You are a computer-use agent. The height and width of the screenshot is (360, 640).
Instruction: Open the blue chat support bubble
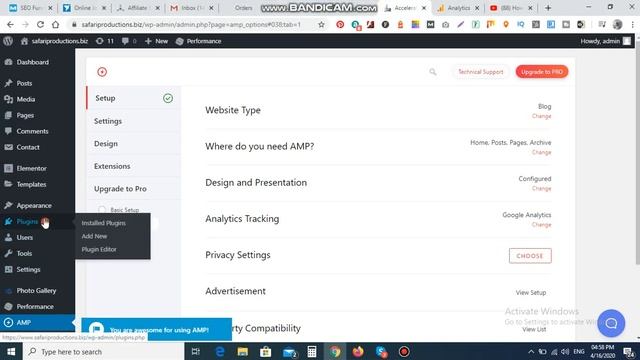pyautogui.click(x=611, y=323)
